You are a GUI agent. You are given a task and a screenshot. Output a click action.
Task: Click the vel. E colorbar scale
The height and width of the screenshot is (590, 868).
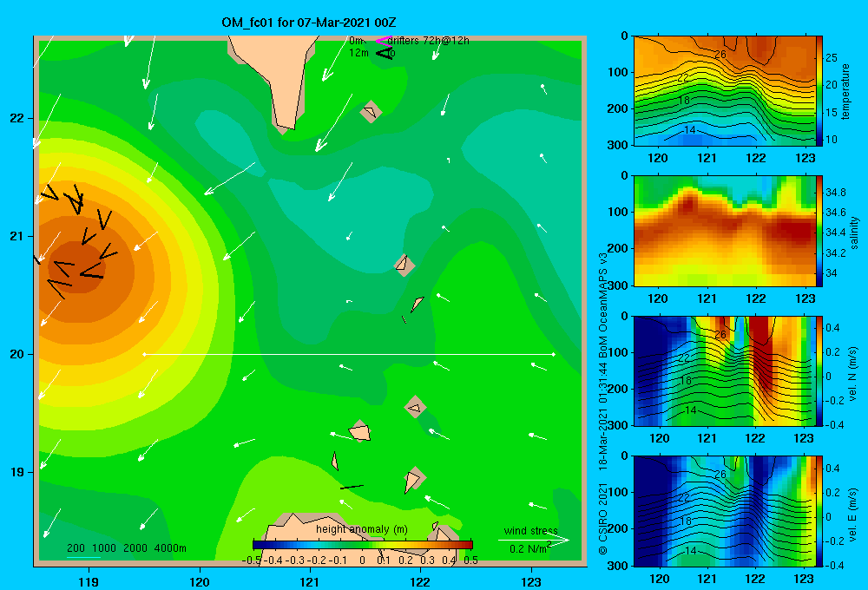pyautogui.click(x=819, y=511)
